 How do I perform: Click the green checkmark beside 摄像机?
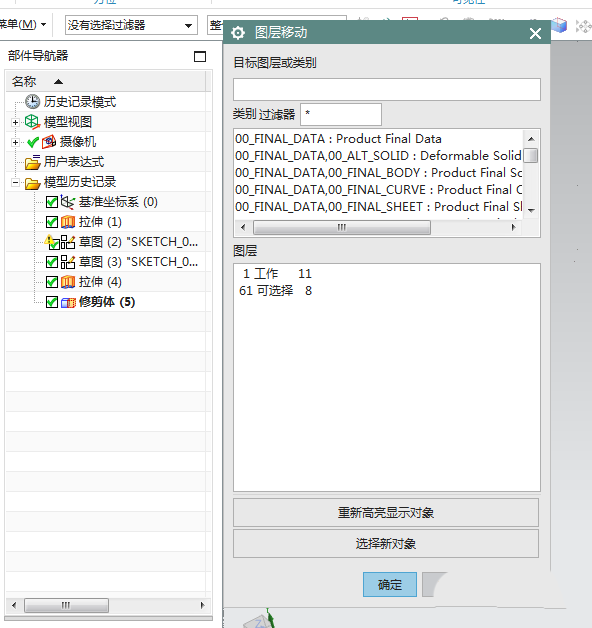point(33,142)
